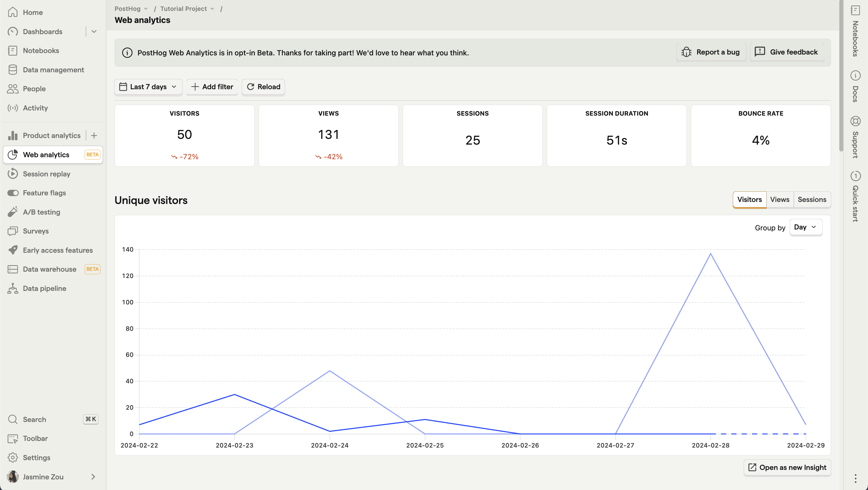This screenshot has height=490, width=868.
Task: Switch to the Views tab
Action: pos(780,199)
